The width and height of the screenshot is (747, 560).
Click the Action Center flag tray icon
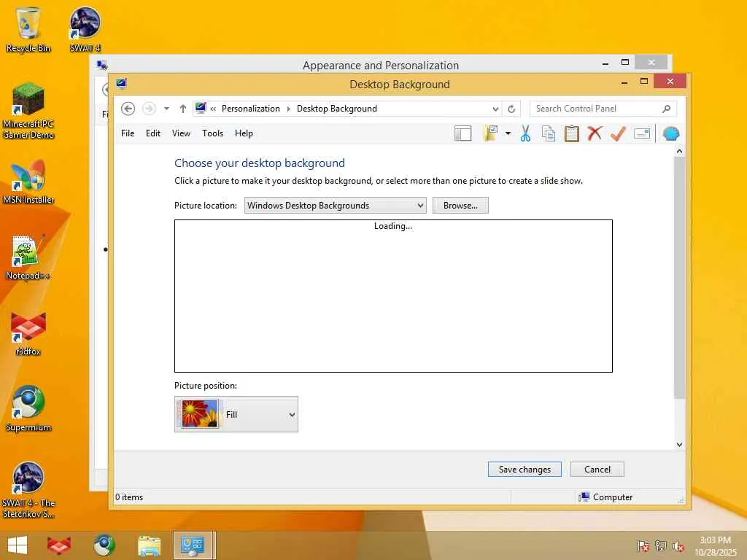point(643,545)
